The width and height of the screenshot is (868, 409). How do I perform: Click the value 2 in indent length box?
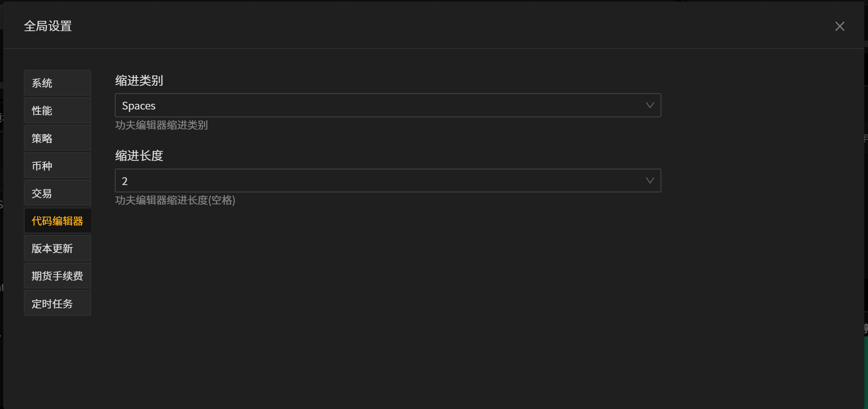[125, 181]
